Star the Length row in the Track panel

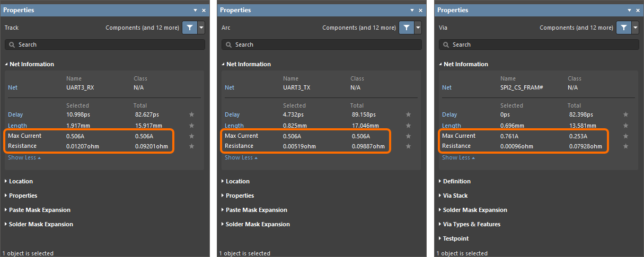point(191,126)
